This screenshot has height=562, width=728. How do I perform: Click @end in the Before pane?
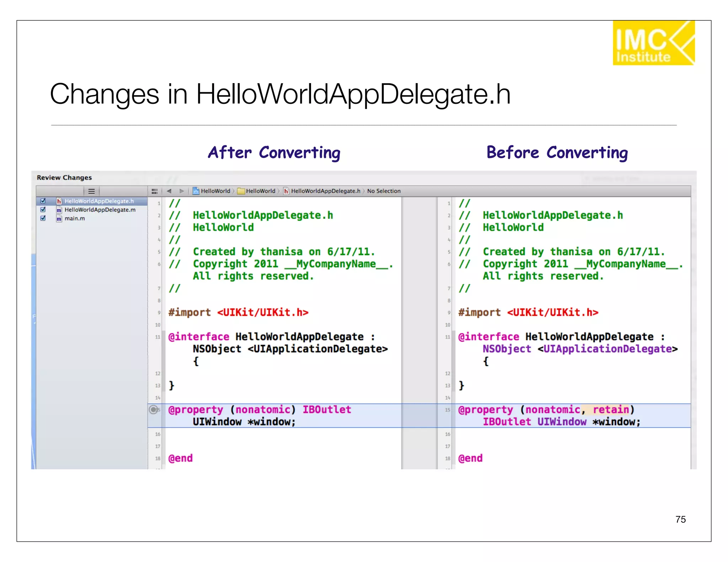coord(470,458)
